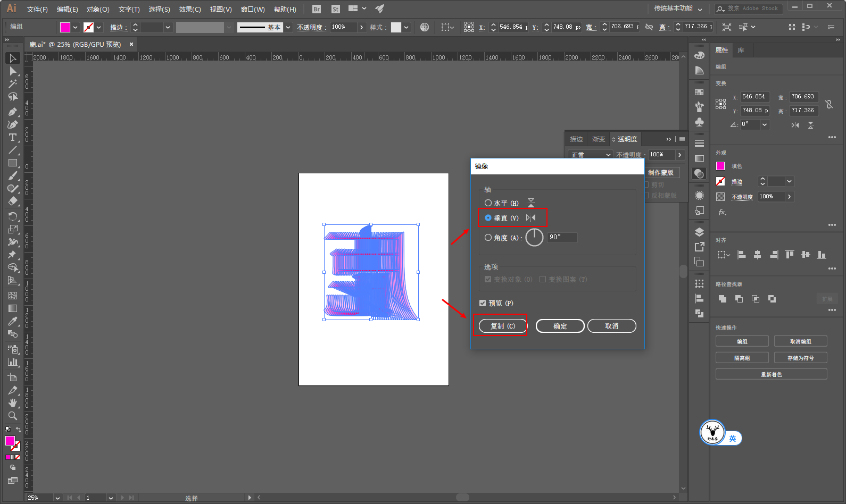Choose the Zoom tool
Screen dimensions: 846x504
point(13,416)
